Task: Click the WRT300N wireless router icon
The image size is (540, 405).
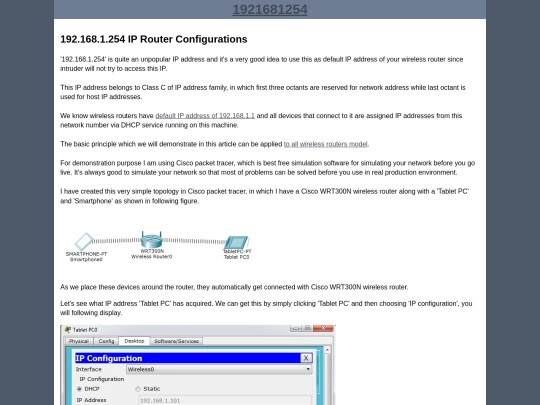Action: pyautogui.click(x=152, y=239)
